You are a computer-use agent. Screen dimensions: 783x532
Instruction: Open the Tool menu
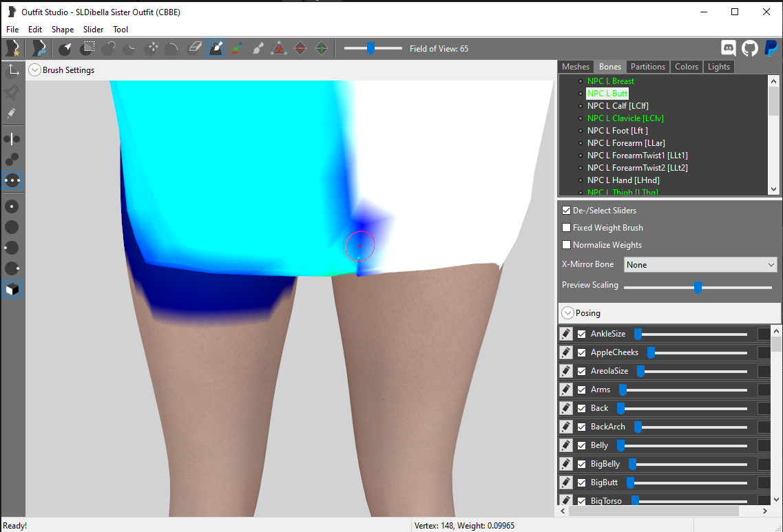point(121,30)
